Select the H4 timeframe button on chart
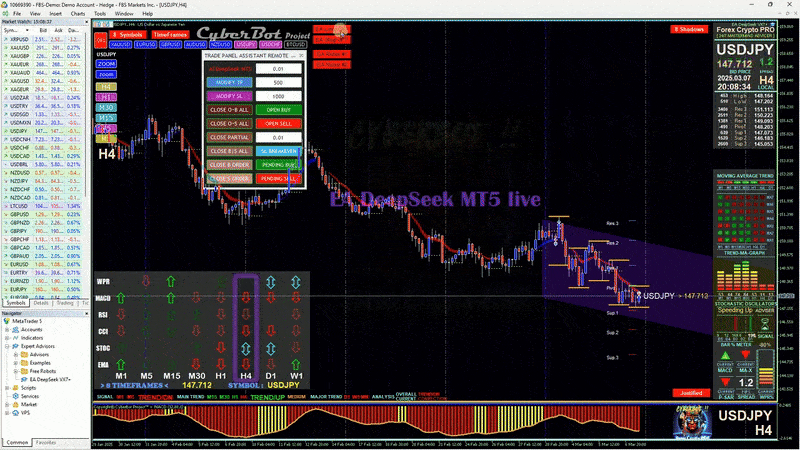 pyautogui.click(x=106, y=87)
